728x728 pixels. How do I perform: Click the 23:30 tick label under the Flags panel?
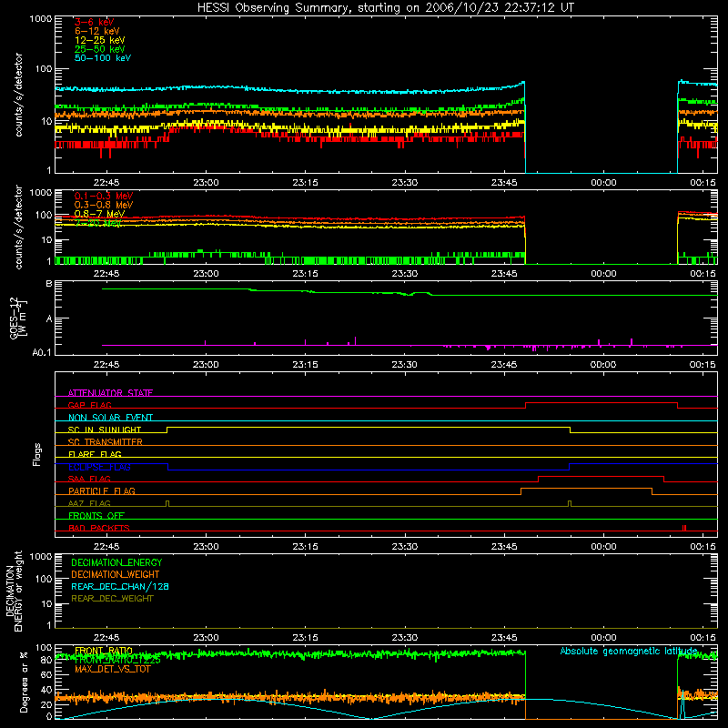(404, 547)
